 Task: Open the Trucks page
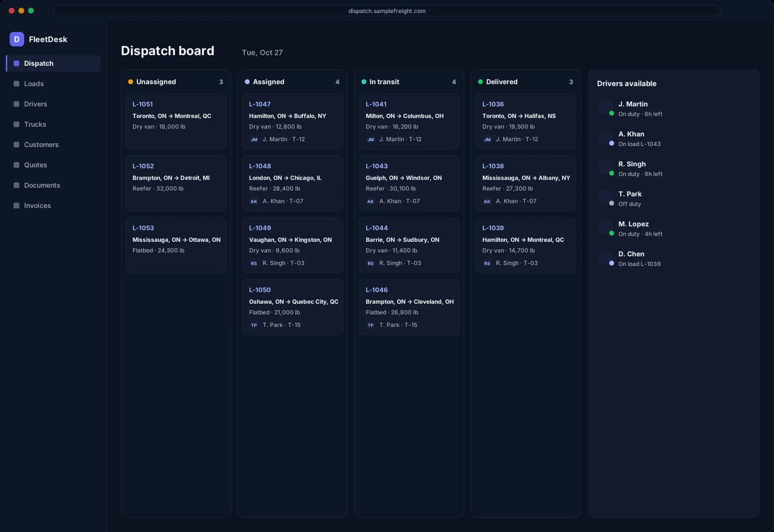53,124
